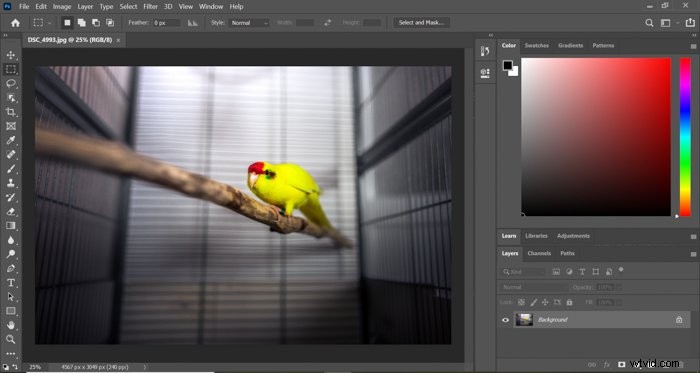Viewport: 700px width, 373px height.
Task: Click the foreground color swatch
Action: 508,66
